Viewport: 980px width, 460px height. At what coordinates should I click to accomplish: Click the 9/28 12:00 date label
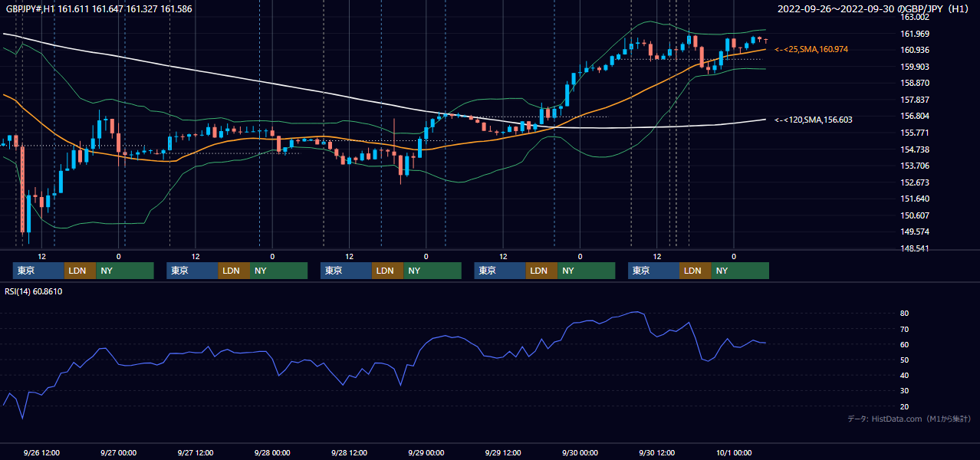350,453
